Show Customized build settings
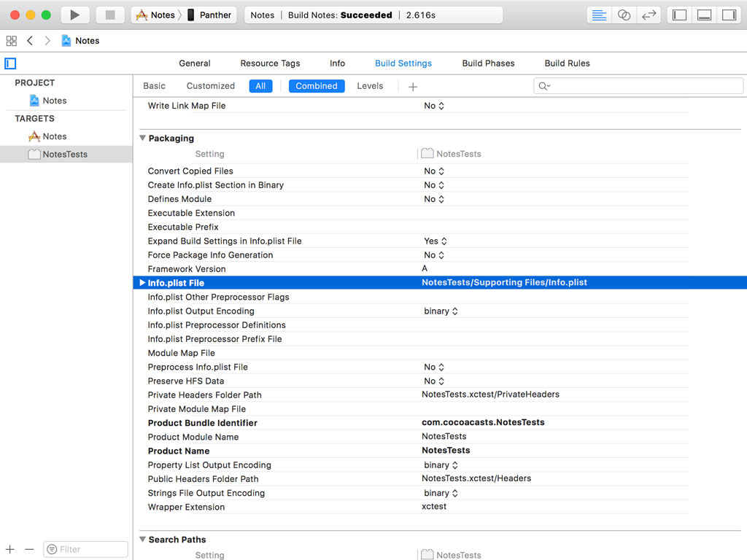 [x=211, y=86]
